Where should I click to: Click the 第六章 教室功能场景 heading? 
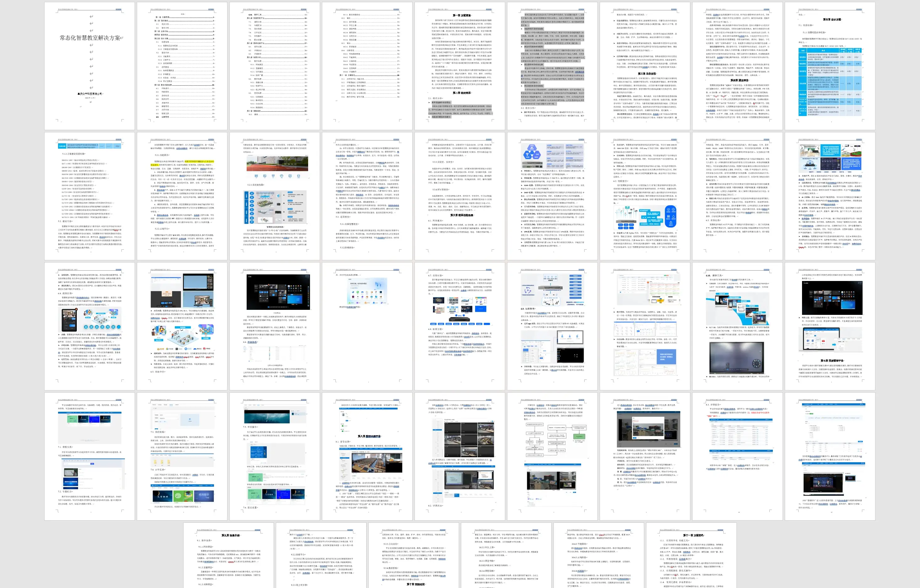point(461,215)
